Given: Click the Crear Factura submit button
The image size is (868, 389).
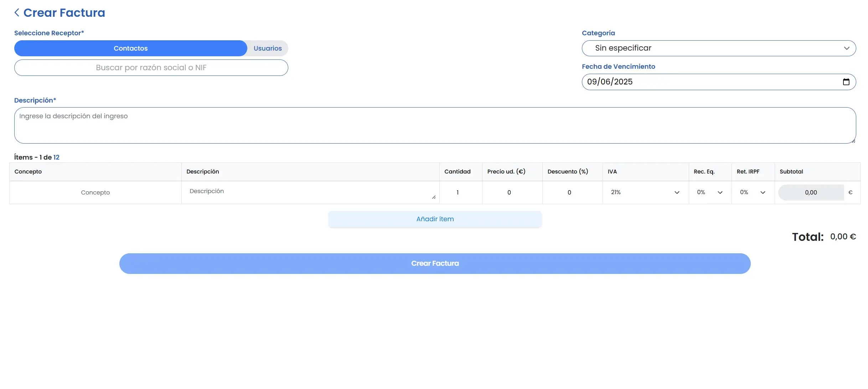Looking at the screenshot, I should tap(435, 263).
